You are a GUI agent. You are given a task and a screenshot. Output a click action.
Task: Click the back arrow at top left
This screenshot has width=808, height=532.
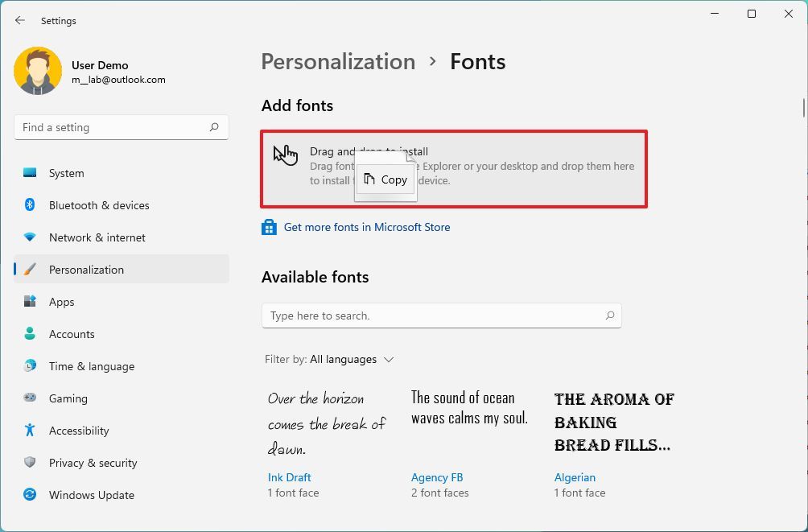coord(19,20)
